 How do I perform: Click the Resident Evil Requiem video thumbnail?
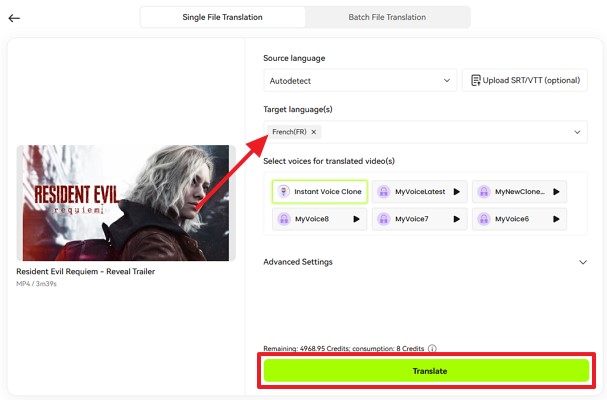pyautogui.click(x=126, y=203)
